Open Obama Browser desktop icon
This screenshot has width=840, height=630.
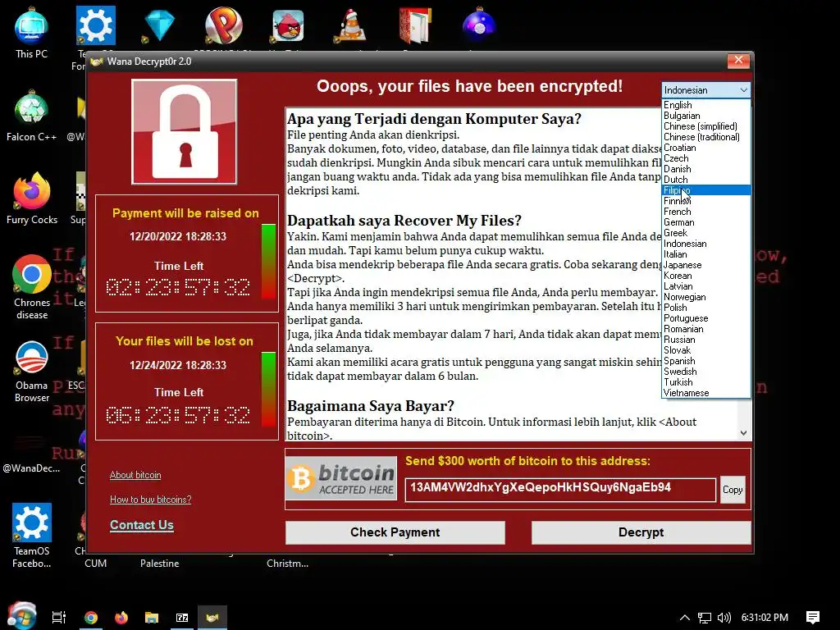(32, 371)
